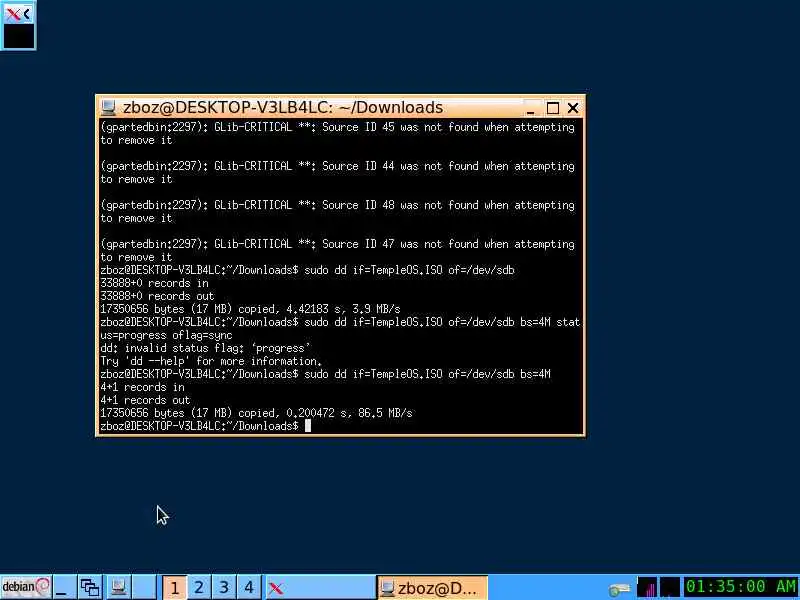Viewport: 800px width, 600px height.
Task: Switch to workspace 3
Action: 224,587
